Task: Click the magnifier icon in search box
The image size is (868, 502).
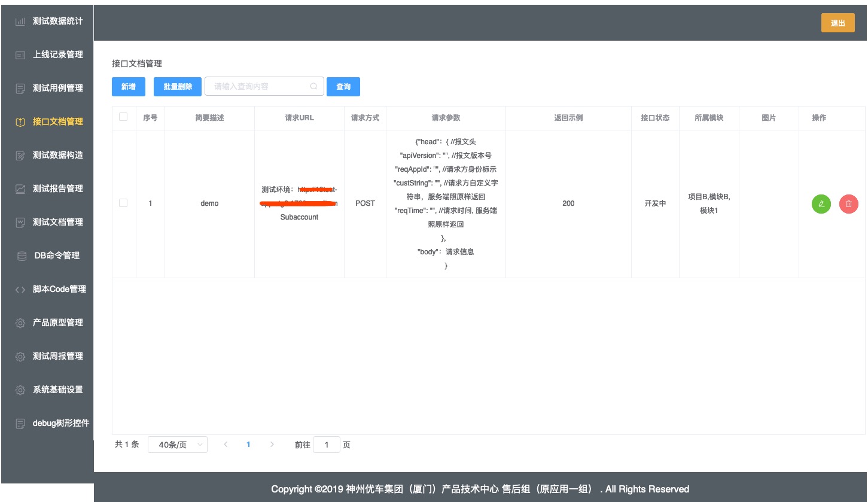Action: click(x=313, y=86)
